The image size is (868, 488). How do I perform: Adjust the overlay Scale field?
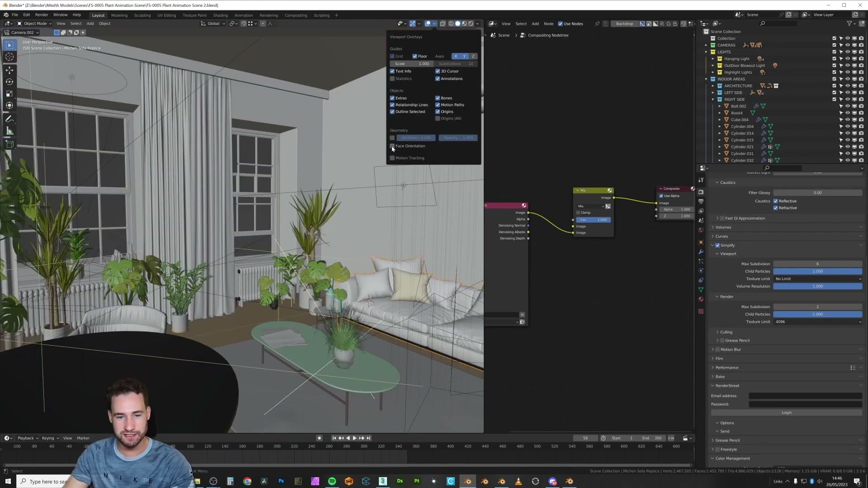tap(411, 64)
